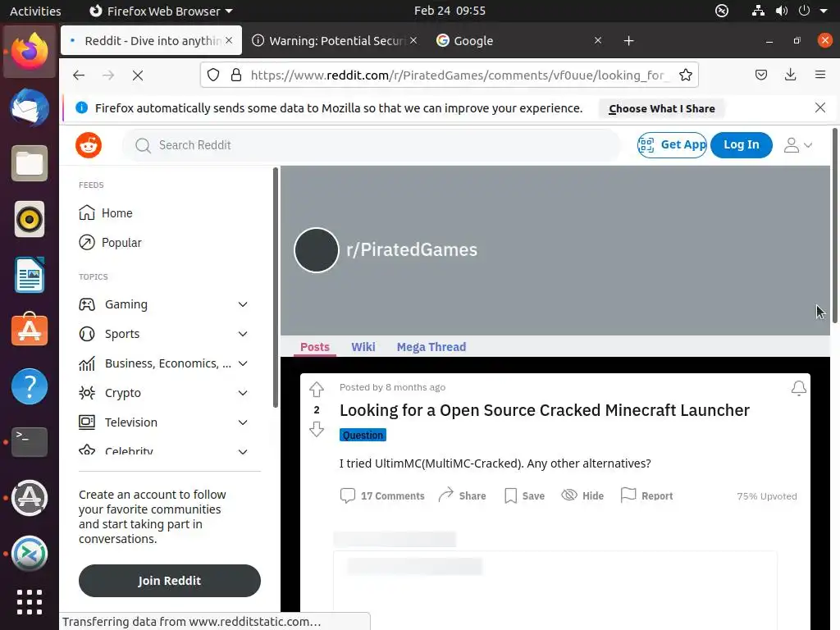Go to Home feed

(106, 212)
